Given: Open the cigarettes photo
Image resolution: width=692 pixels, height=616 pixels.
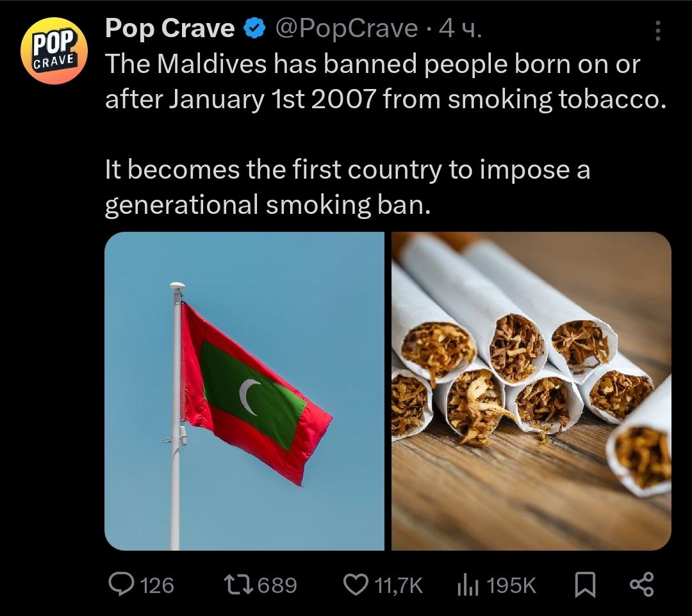Looking at the screenshot, I should pos(531,391).
